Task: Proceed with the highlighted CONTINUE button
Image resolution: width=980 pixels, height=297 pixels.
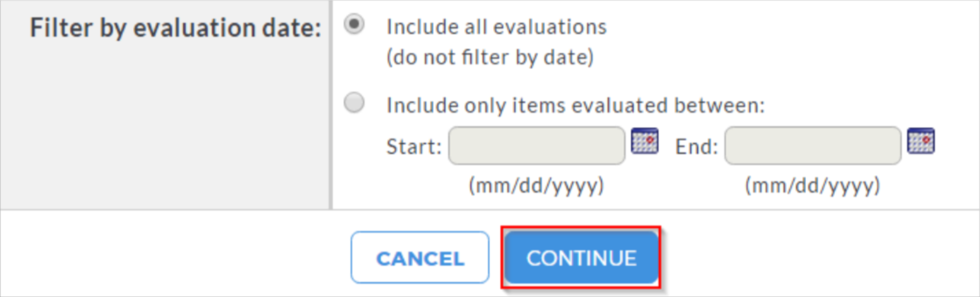Action: [x=581, y=258]
